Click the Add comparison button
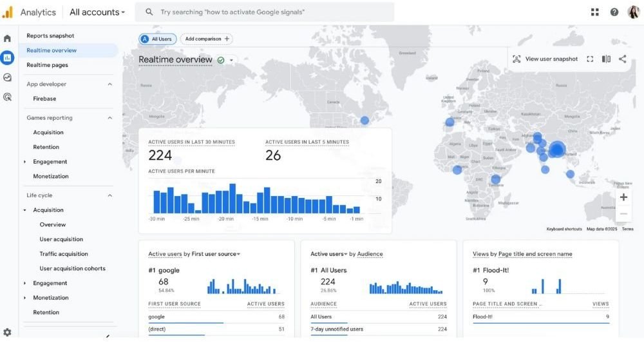 [207, 39]
